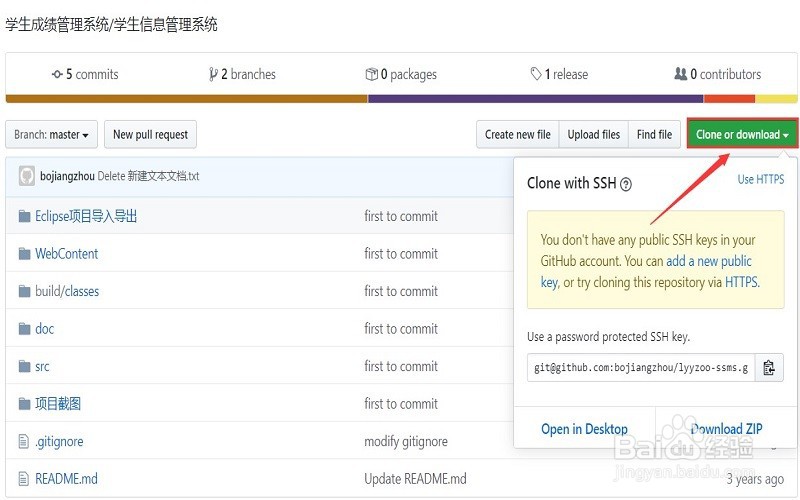Open the doc folder

coord(44,329)
